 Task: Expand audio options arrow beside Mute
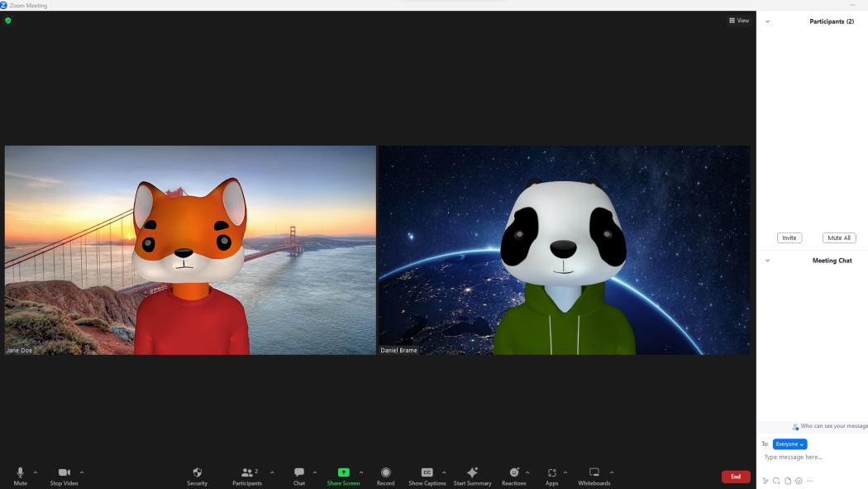[x=36, y=472]
